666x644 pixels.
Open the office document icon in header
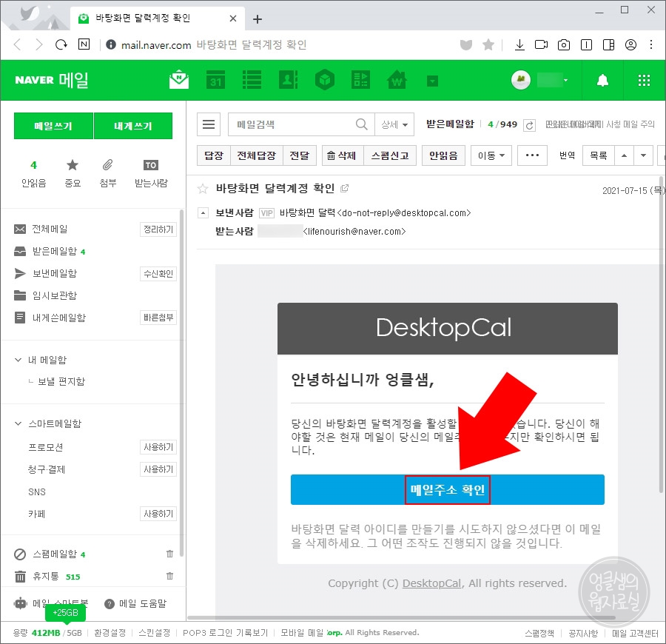tap(361, 79)
